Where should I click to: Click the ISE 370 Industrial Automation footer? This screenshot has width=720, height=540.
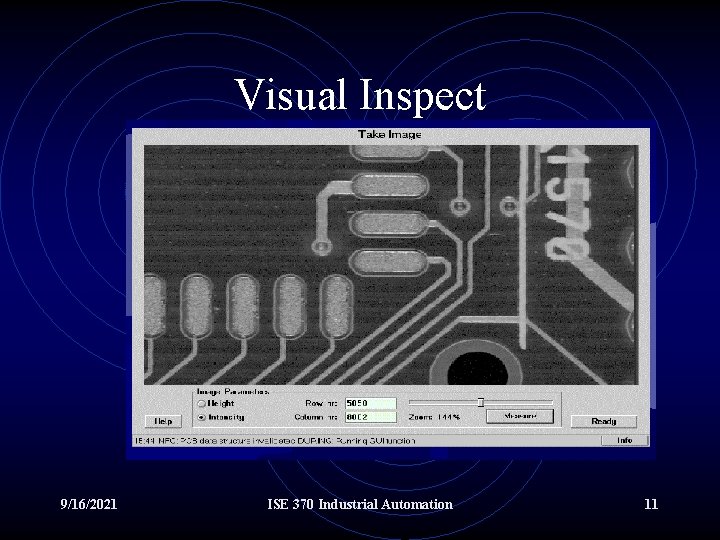pos(360,504)
